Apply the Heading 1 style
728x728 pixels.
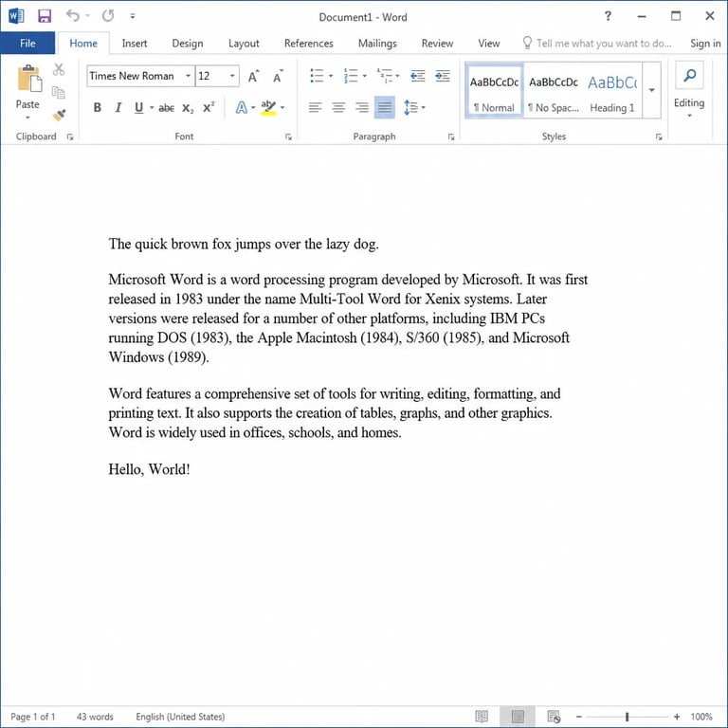click(612, 91)
